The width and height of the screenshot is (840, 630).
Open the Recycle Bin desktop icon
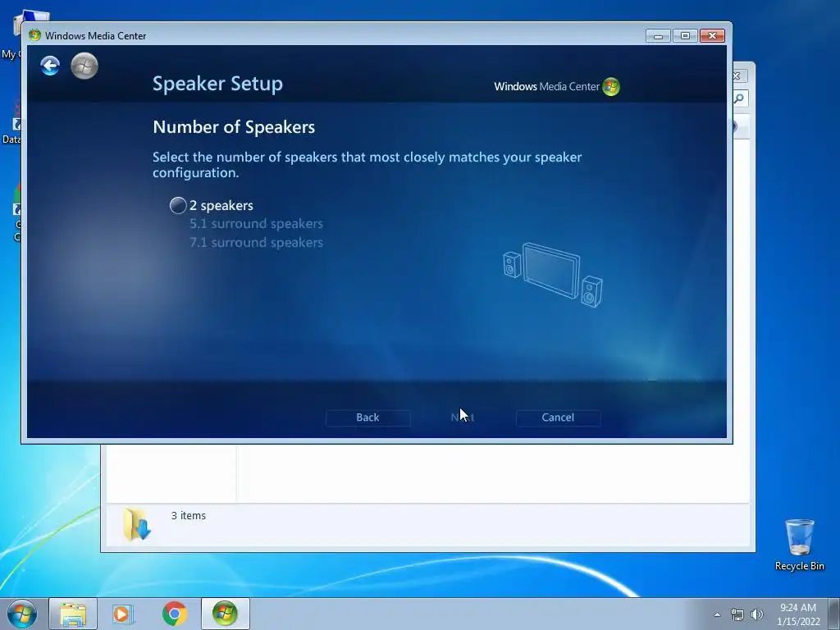tap(799, 545)
